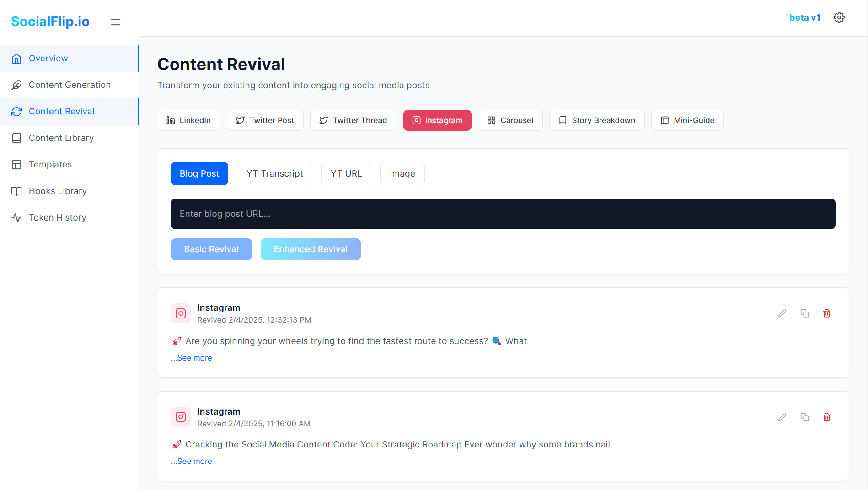The image size is (868, 490).
Task: Open Hooks Library
Action: pyautogui.click(x=69, y=191)
